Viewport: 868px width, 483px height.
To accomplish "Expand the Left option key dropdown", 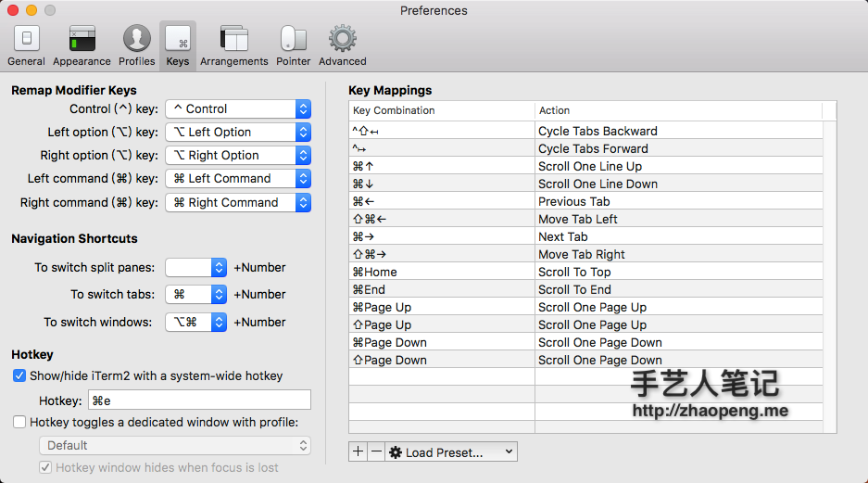I will 238,133.
